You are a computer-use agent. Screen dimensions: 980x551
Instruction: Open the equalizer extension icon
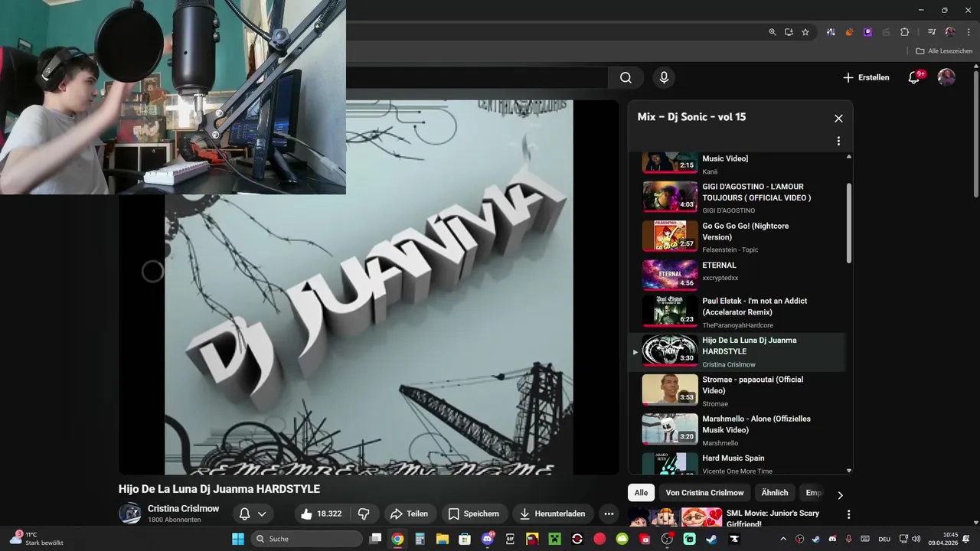[x=831, y=32]
